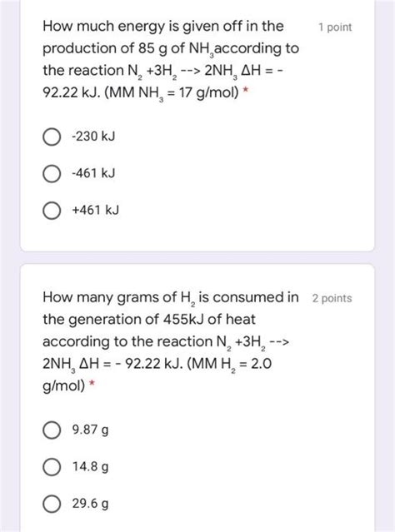
Task: Click the H2 grams consumed question text
Action: click(171, 341)
